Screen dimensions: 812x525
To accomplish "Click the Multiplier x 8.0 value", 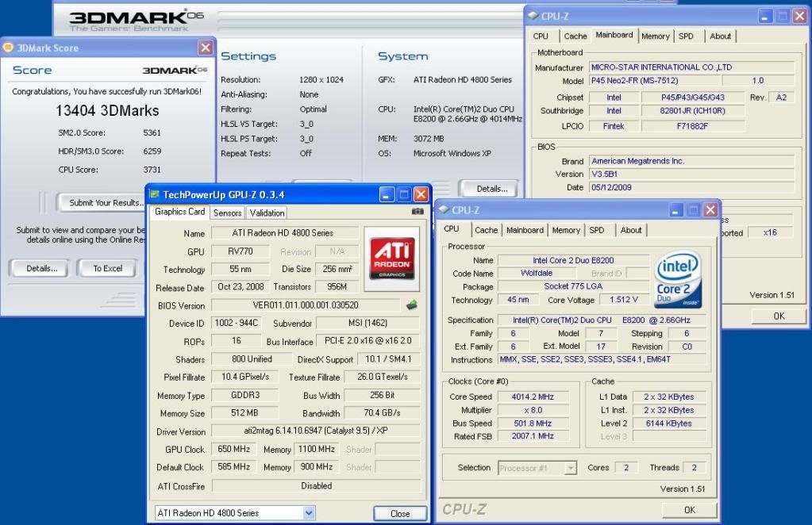I will pyautogui.click(x=533, y=410).
